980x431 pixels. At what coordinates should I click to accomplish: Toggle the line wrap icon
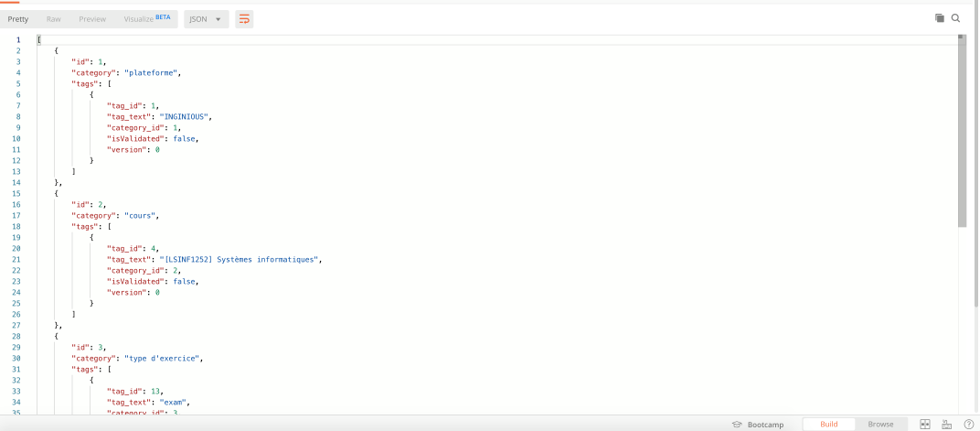tap(244, 19)
